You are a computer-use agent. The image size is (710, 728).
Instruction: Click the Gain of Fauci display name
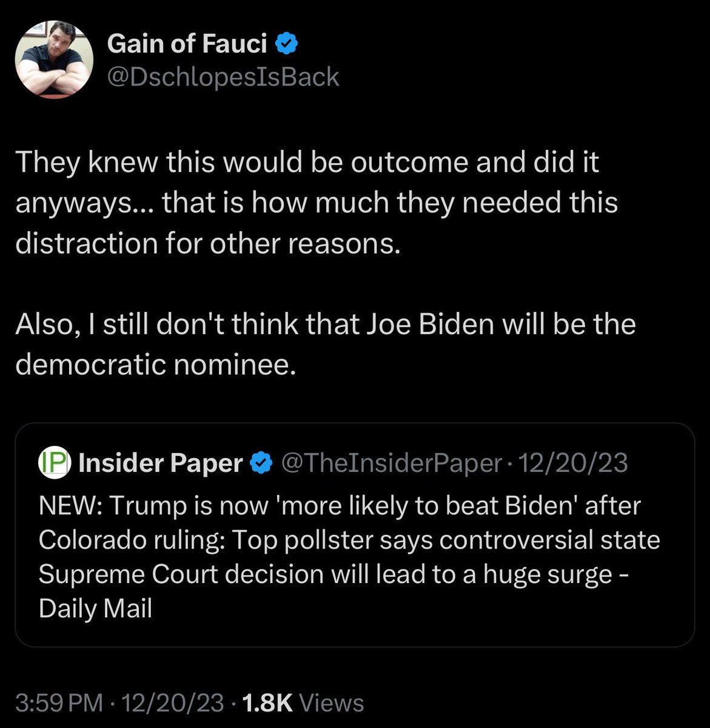187,44
